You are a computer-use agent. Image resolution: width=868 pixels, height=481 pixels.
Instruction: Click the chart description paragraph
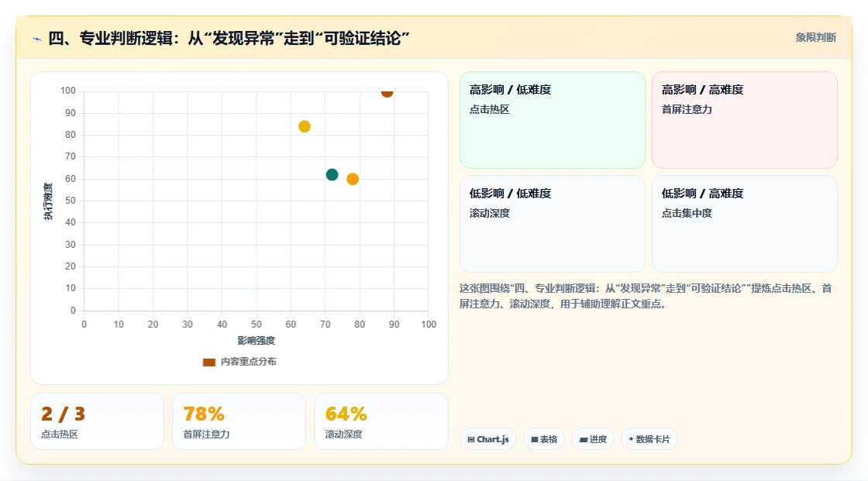[646, 296]
